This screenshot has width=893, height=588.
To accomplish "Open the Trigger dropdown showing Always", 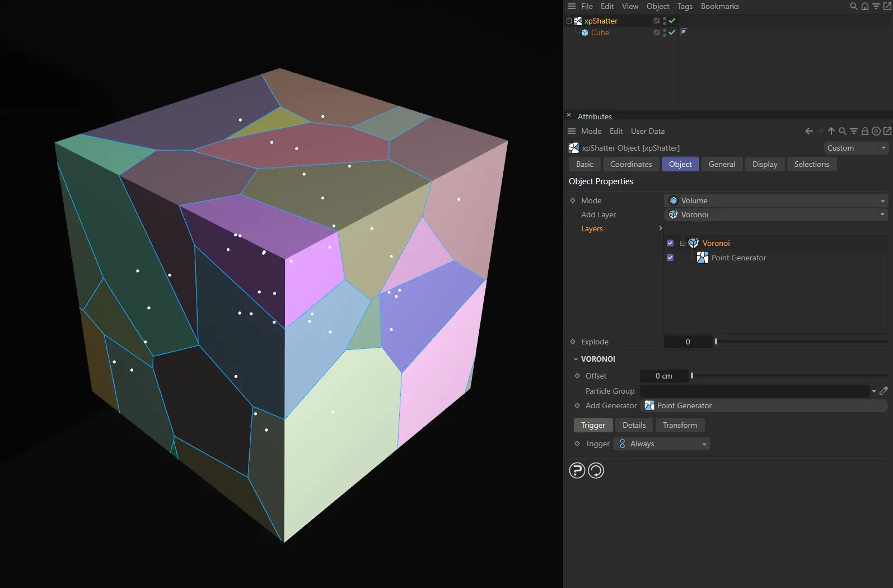I will pyautogui.click(x=662, y=444).
